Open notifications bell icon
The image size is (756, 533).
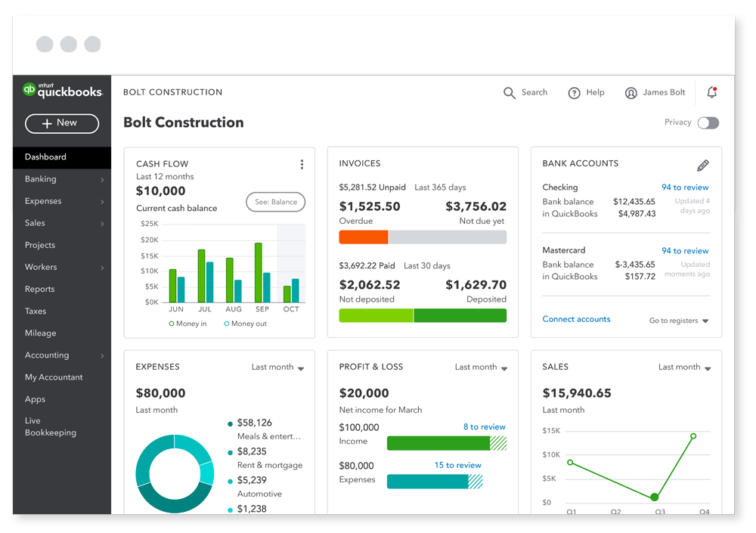pos(711,92)
